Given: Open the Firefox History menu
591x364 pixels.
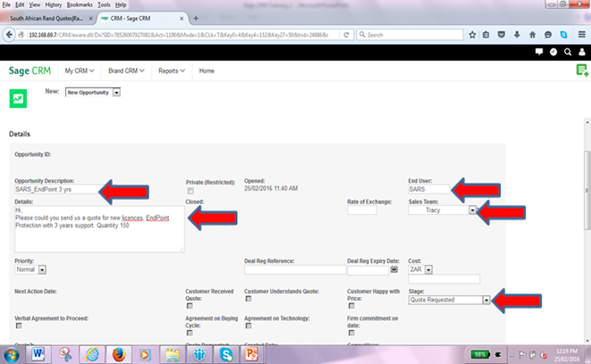Looking at the screenshot, I should 53,5.
